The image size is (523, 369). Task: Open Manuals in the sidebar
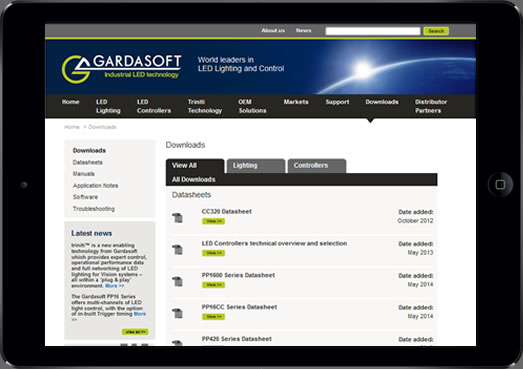[x=83, y=174]
